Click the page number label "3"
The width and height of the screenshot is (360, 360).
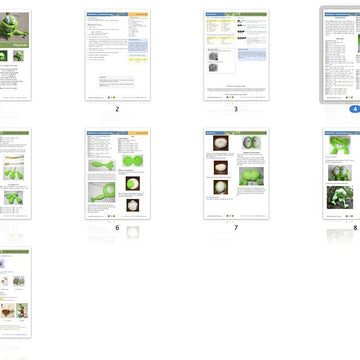tap(236, 109)
